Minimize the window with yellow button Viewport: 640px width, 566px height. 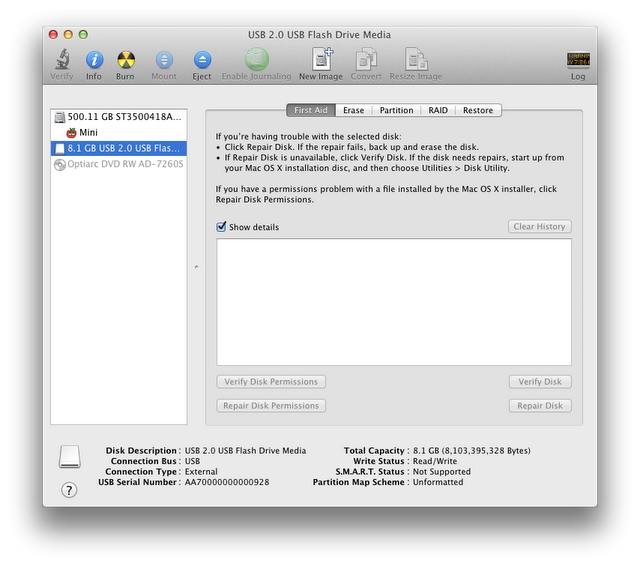click(68, 34)
